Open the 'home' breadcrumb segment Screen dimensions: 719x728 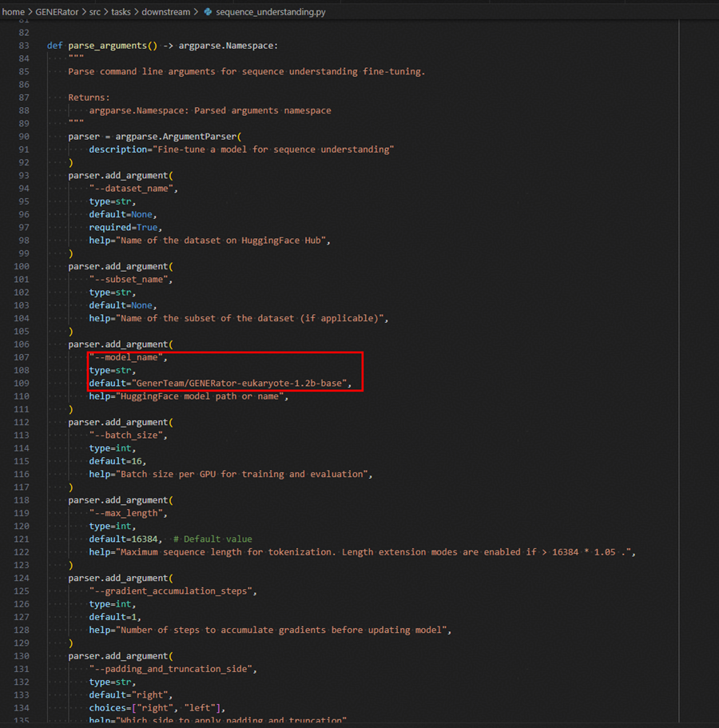(x=14, y=12)
